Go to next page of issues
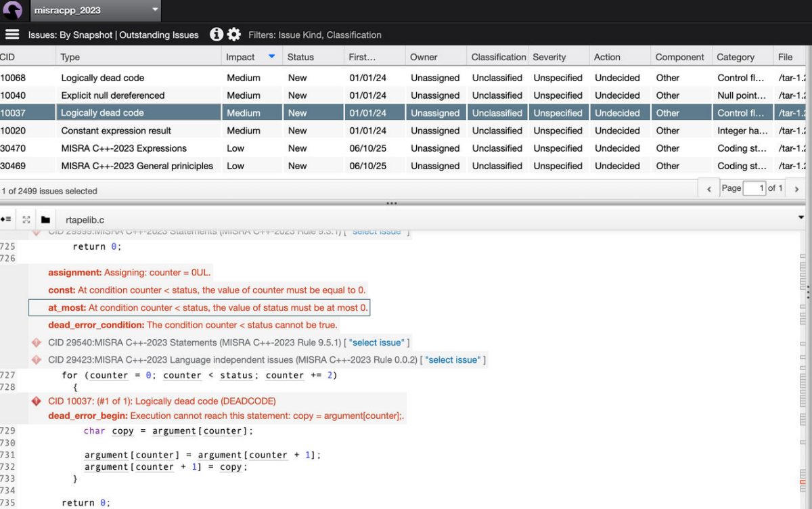812x509 pixels. [x=798, y=189]
